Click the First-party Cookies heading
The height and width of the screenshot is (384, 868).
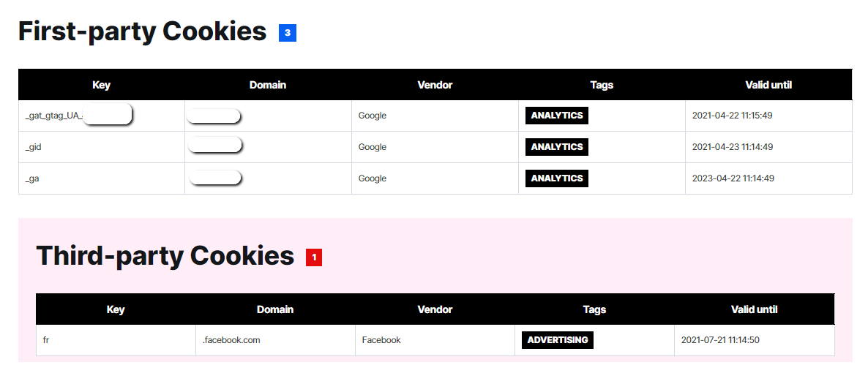pyautogui.click(x=142, y=31)
